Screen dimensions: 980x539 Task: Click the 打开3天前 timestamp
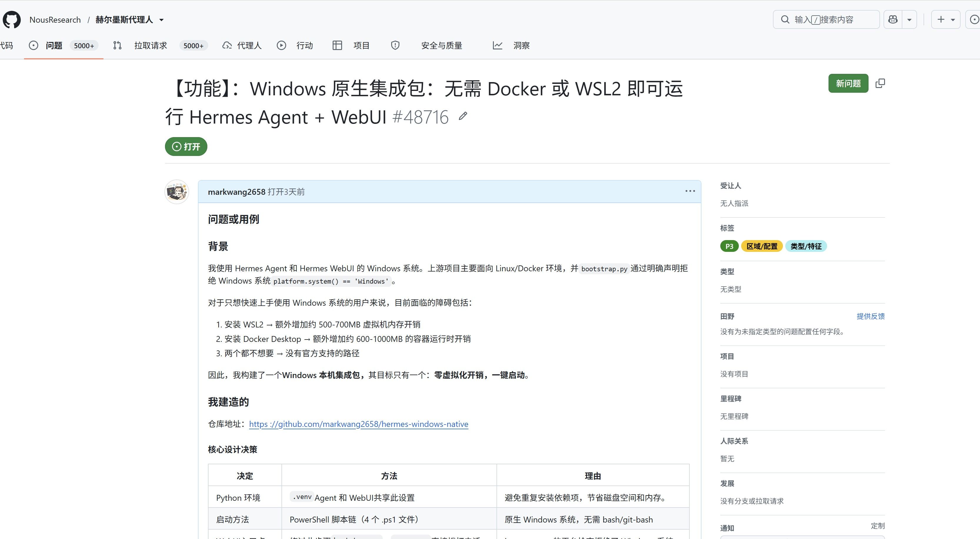(286, 192)
